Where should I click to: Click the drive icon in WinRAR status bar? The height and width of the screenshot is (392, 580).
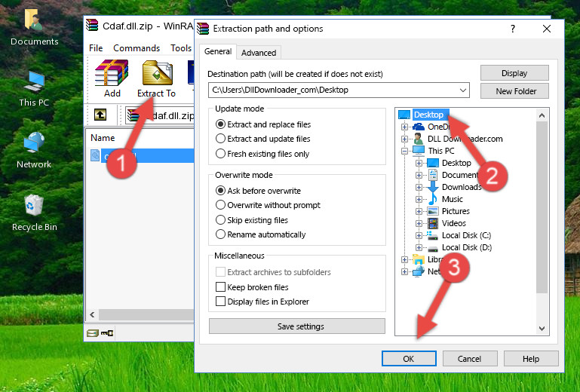pyautogui.click(x=93, y=333)
